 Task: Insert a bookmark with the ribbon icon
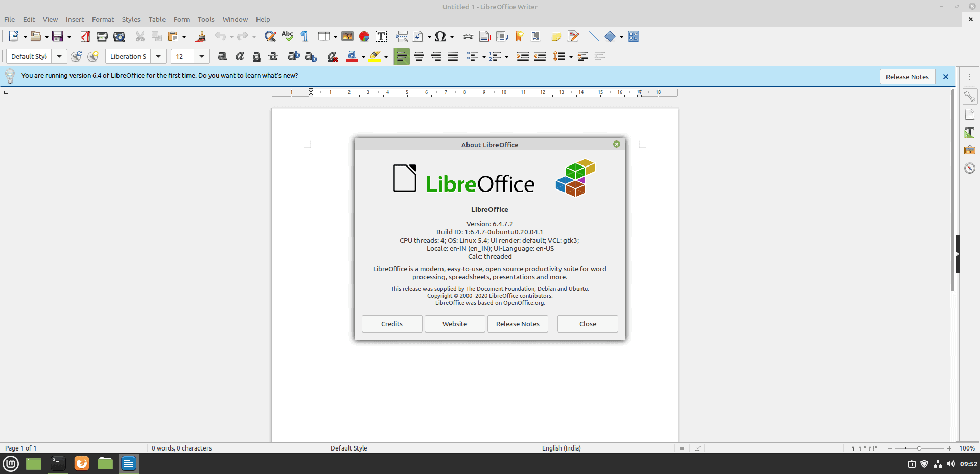[x=519, y=36]
